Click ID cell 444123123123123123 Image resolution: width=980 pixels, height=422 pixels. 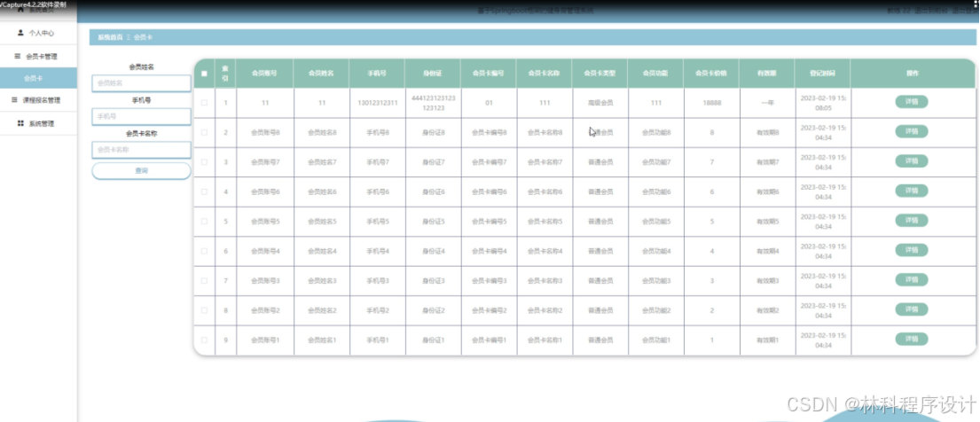pyautogui.click(x=433, y=103)
